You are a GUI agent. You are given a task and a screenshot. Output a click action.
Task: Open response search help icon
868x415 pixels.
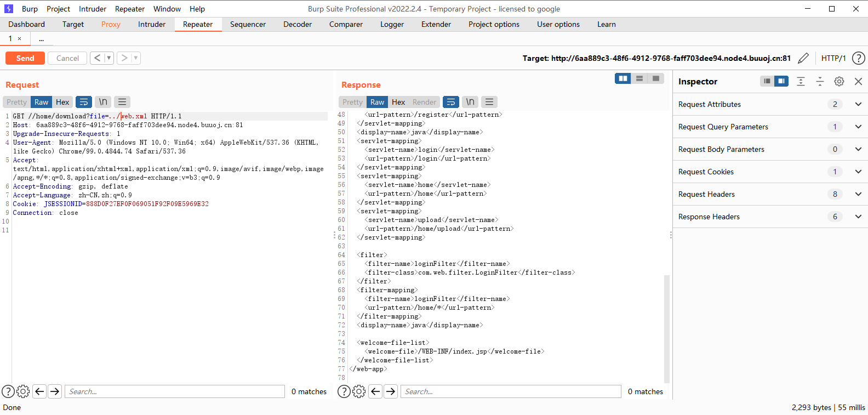pos(344,391)
